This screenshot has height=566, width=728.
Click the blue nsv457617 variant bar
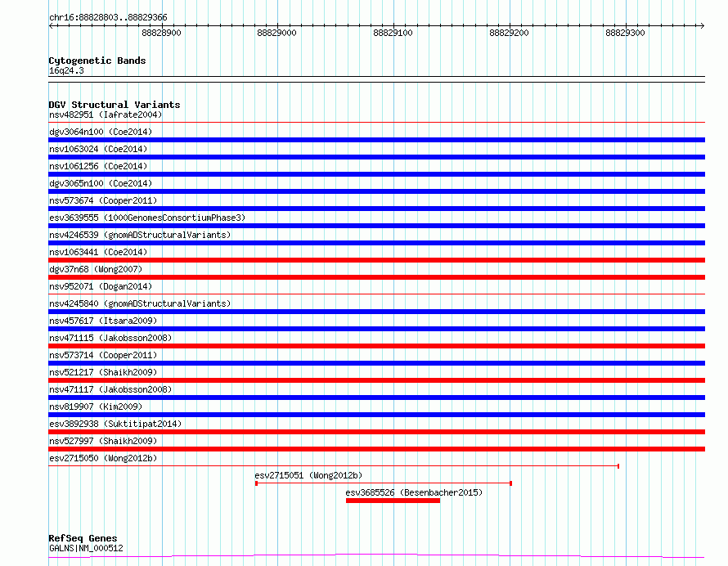pyautogui.click(x=376, y=329)
